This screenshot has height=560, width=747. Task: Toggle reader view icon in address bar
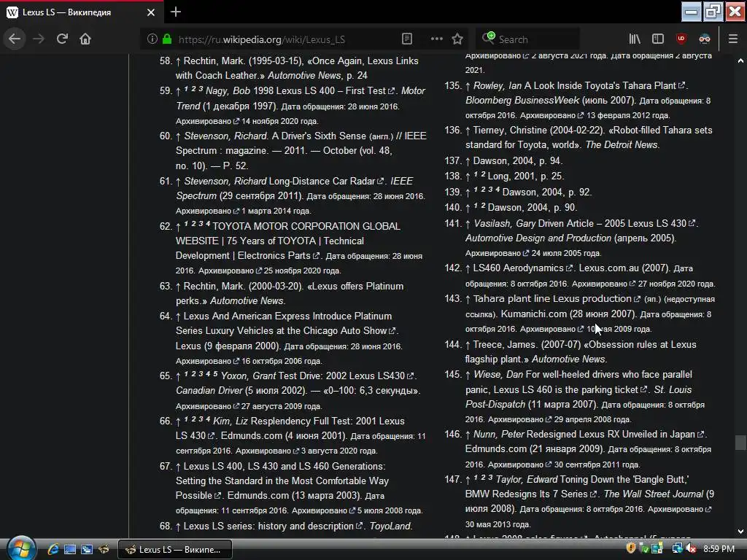tap(407, 39)
